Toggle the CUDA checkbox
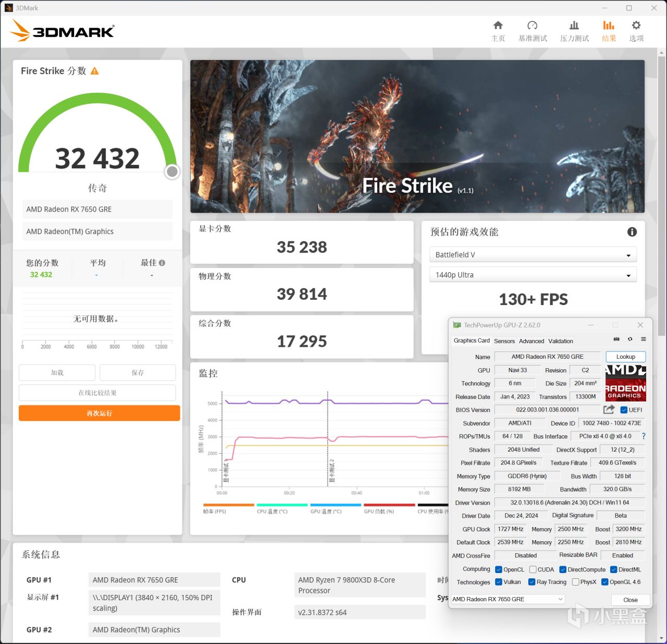667x644 pixels. pyautogui.click(x=533, y=569)
